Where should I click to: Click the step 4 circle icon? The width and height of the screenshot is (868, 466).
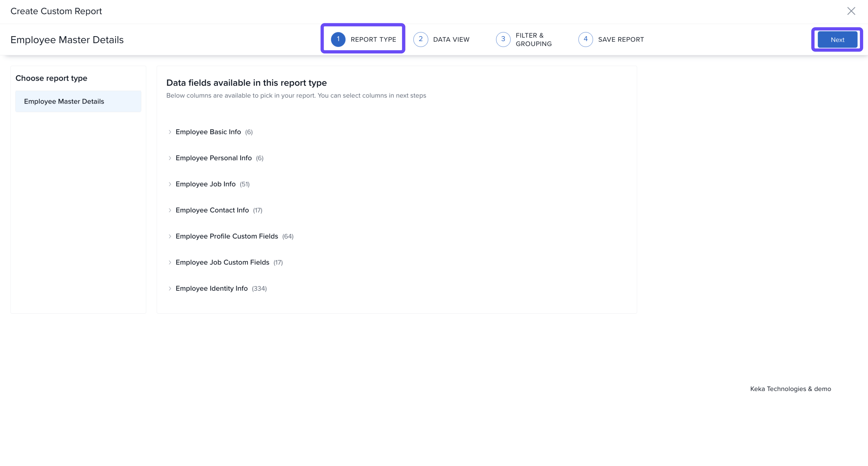click(x=586, y=39)
